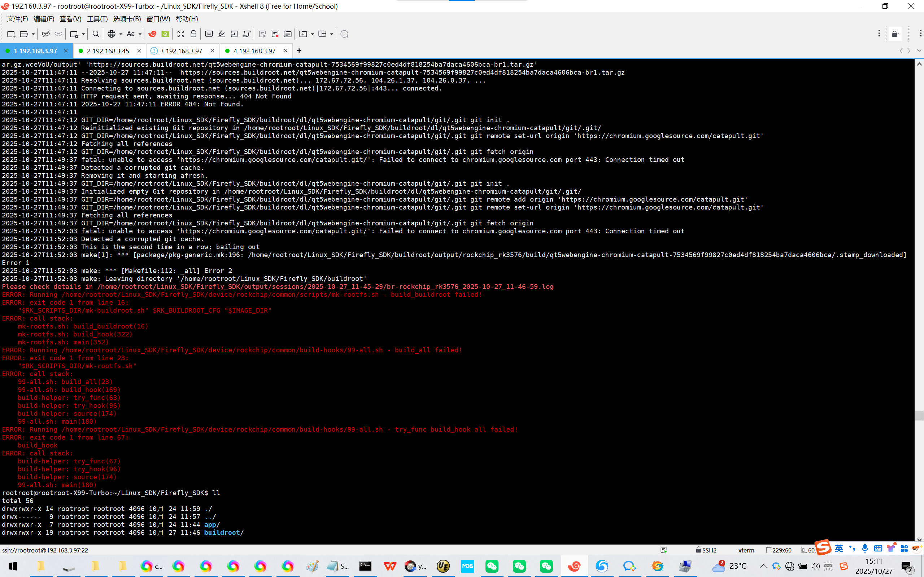Open the compose bar chat bubble icon
924x577 pixels.
coord(344,34)
